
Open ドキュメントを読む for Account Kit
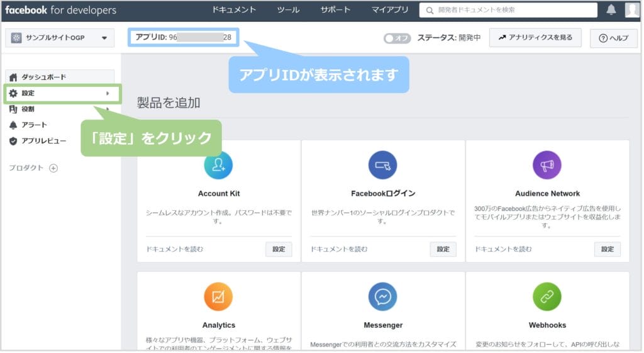tap(175, 249)
